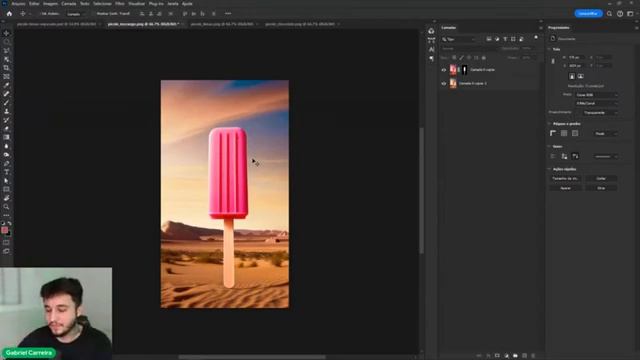Open collapsed panel icon above AI icon

point(431,40)
